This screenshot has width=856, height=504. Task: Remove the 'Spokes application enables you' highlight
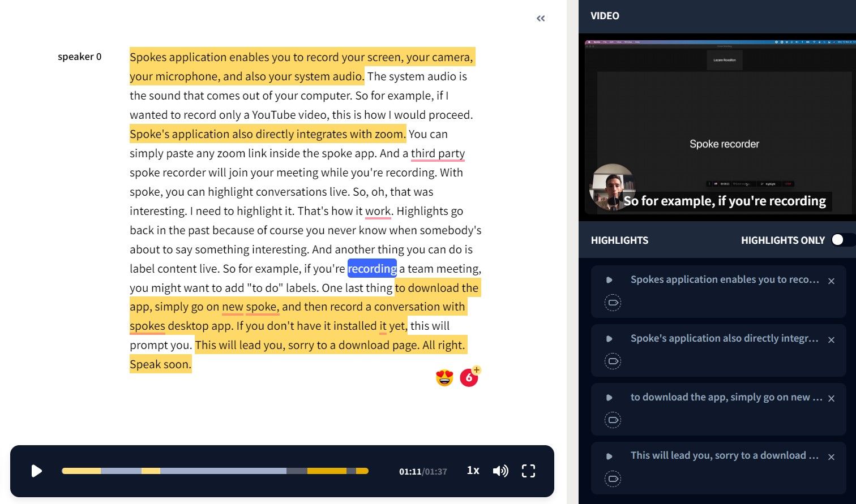[x=831, y=281]
